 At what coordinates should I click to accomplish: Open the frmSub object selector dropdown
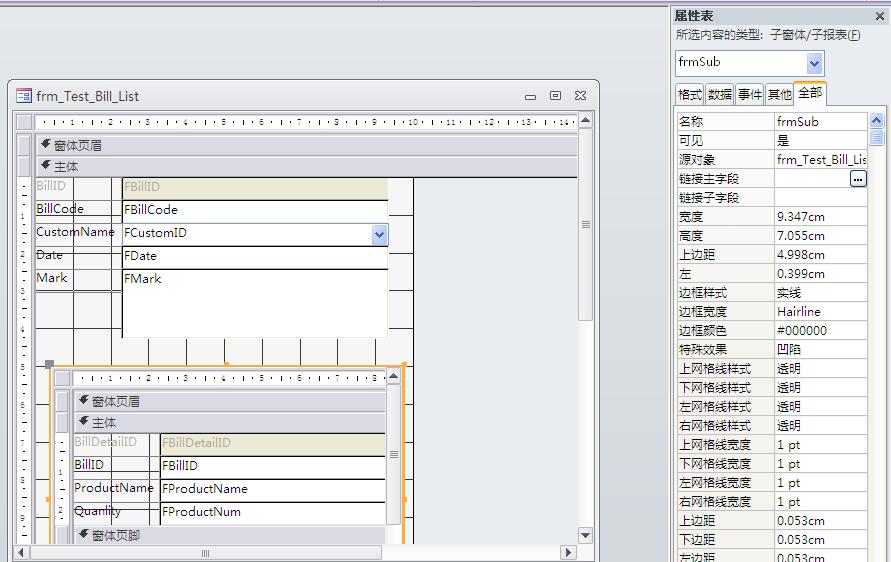click(815, 63)
